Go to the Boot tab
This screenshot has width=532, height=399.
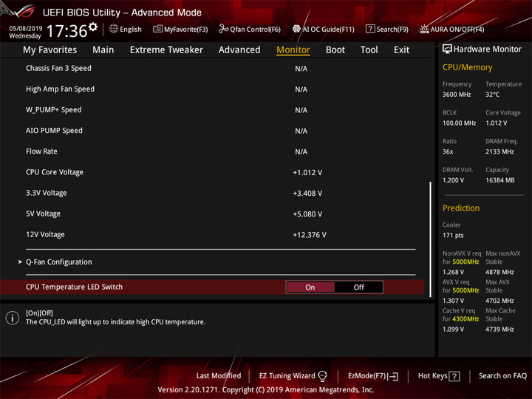pyautogui.click(x=335, y=50)
